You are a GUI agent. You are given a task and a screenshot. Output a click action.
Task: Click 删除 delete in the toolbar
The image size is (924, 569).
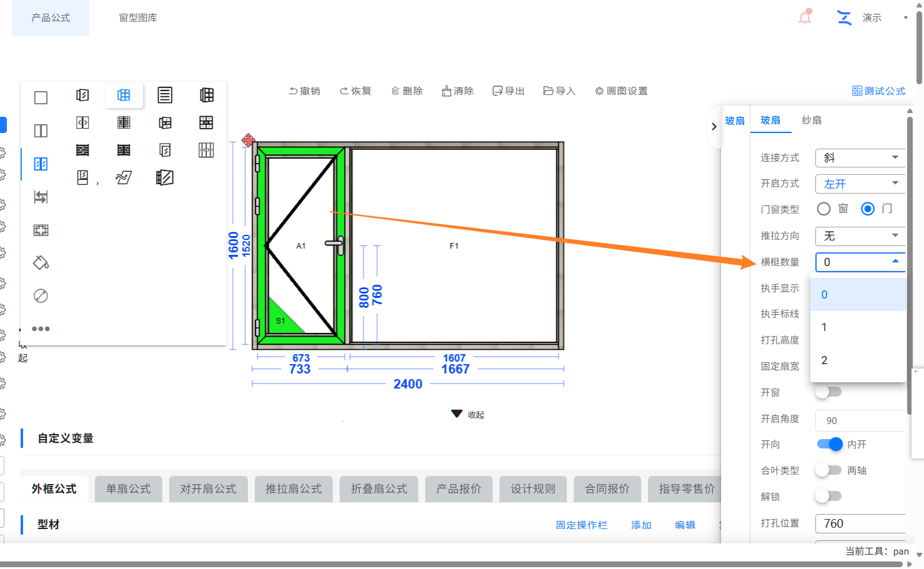click(x=407, y=91)
